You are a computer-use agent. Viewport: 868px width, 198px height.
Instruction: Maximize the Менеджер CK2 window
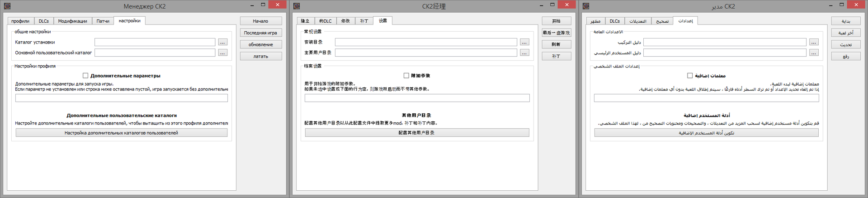[263, 5]
